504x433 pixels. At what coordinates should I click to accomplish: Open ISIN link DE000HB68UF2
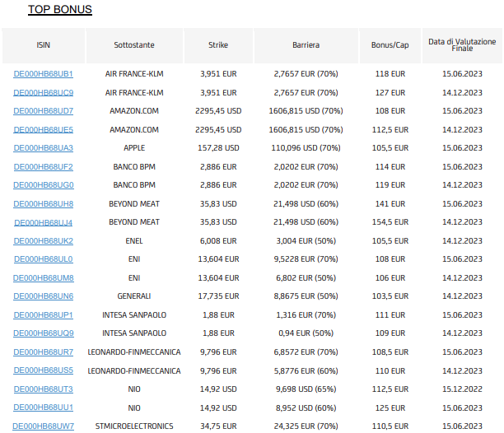point(44,167)
